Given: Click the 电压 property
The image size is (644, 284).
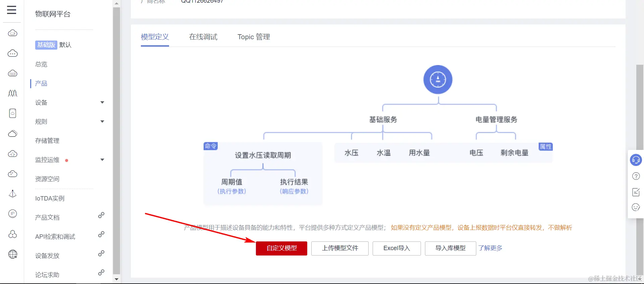Looking at the screenshot, I should 476,153.
